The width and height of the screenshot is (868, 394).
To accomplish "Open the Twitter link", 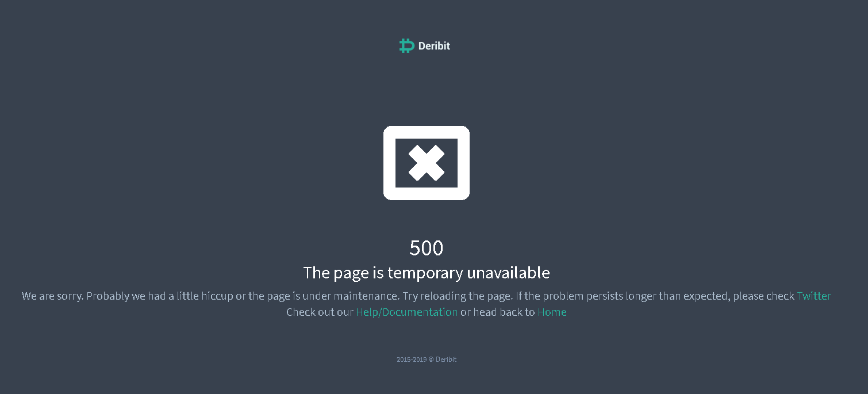I will [814, 296].
